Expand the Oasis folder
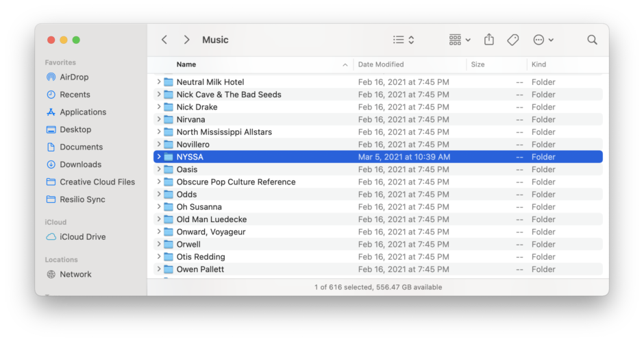Screen dimensions: 644x342 (158, 169)
